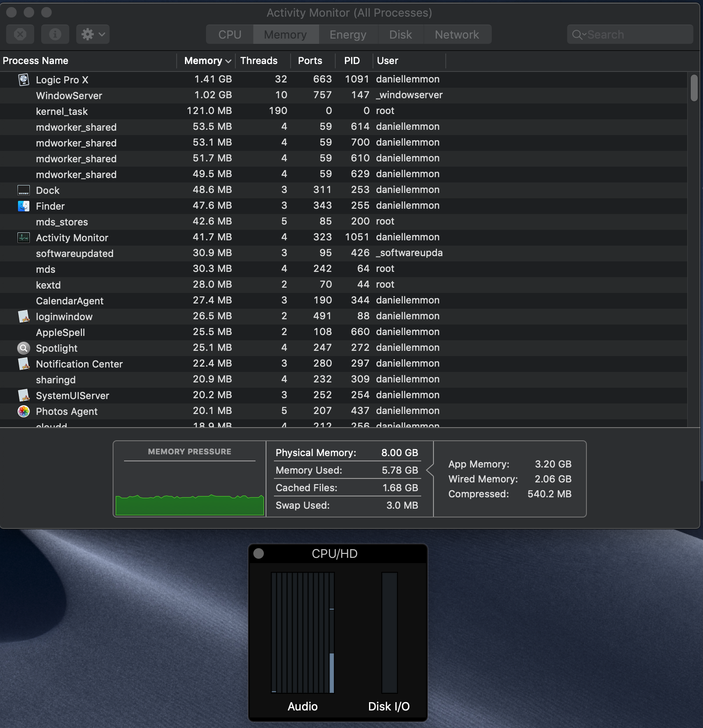Click the Memory Used 5.78 GB value

[400, 470]
